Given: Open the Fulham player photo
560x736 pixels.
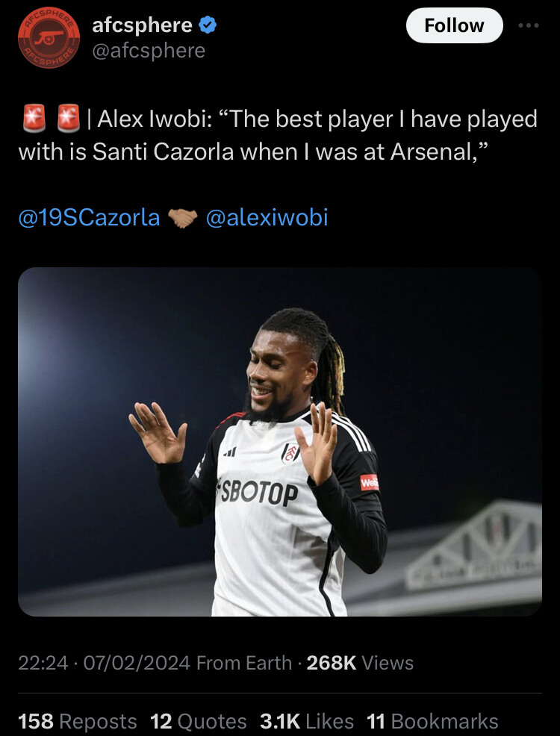Looking at the screenshot, I should (280, 442).
